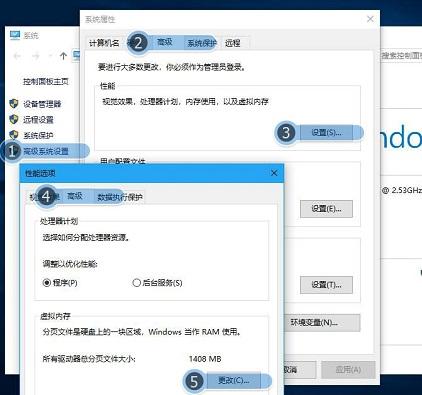Close the 系统属性 dialog
This screenshot has width=422, height=395.
pyautogui.click(x=370, y=19)
